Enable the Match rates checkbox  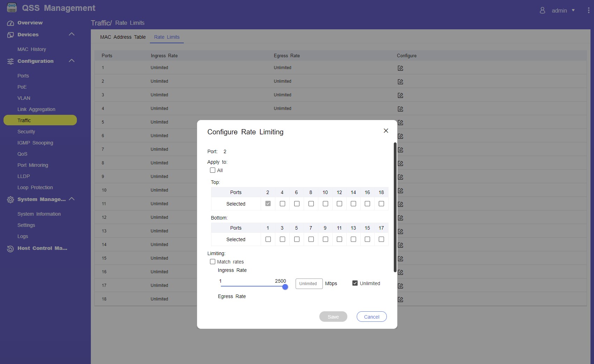click(212, 262)
